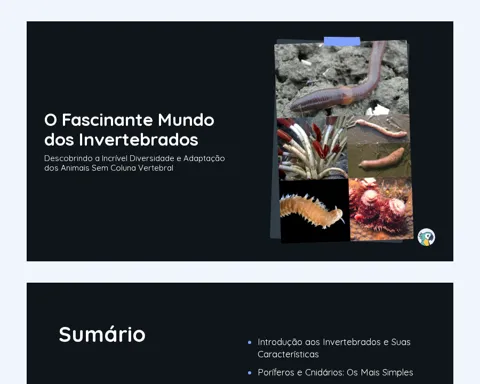
Task: Click the brown leech photo in collage
Action: tap(380, 160)
